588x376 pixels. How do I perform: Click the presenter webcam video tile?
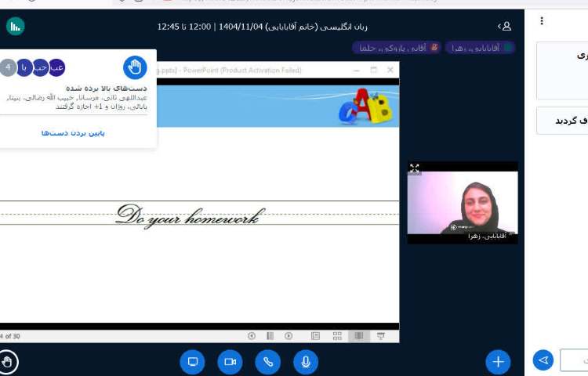click(463, 203)
